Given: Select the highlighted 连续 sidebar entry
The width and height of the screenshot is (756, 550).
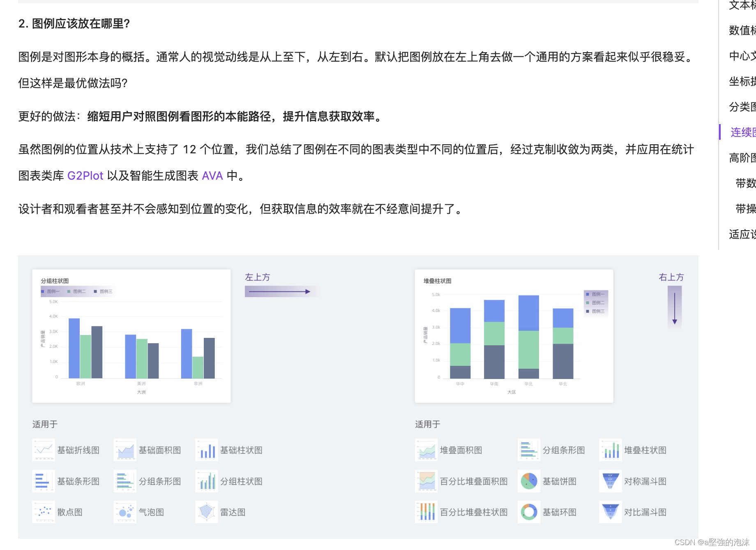Looking at the screenshot, I should [743, 132].
